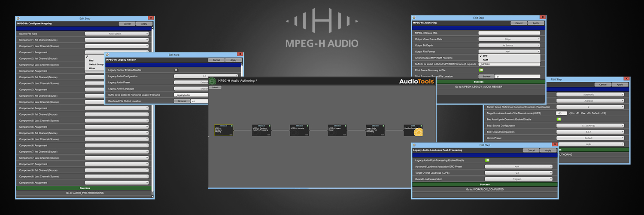Click Go to: MPEGH_LEGACY_AUDIO_RENDER text
Screen dimensions: 644x215
coord(479,86)
